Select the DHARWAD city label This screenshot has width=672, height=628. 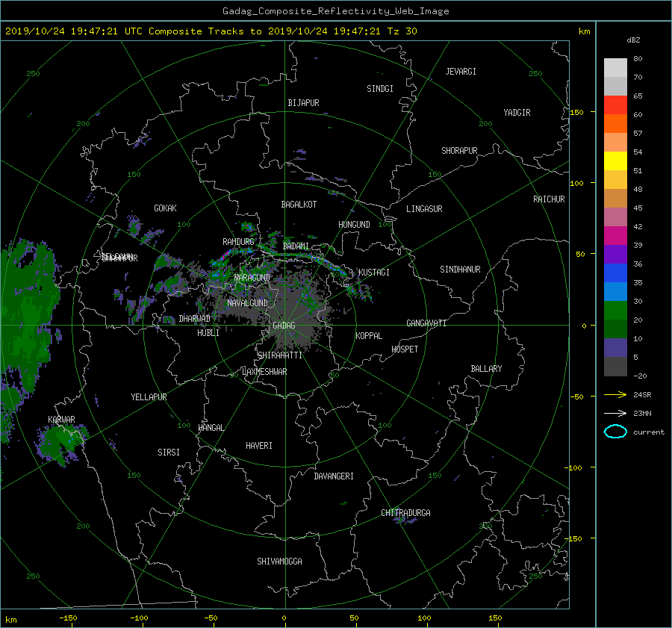pyautogui.click(x=195, y=319)
